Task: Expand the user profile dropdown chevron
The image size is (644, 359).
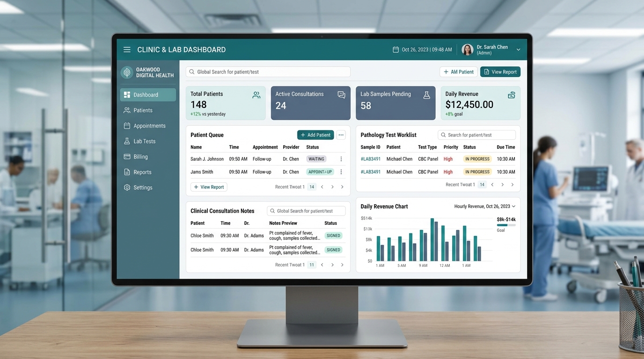Action: tap(518, 50)
